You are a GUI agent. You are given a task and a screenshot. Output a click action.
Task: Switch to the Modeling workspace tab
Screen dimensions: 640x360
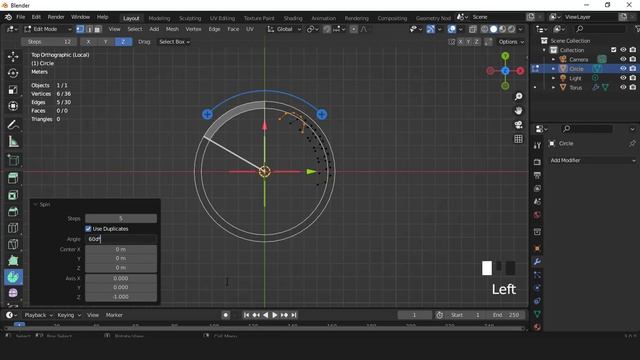[x=159, y=18]
